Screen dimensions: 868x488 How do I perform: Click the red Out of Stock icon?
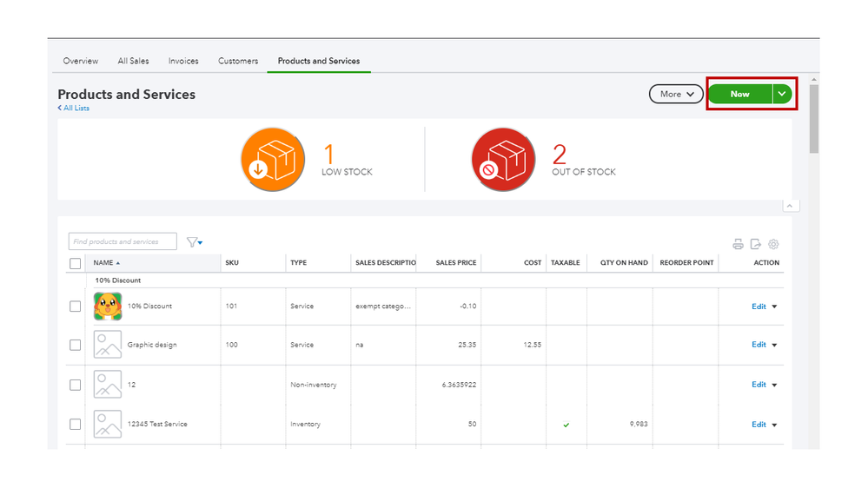coord(504,160)
